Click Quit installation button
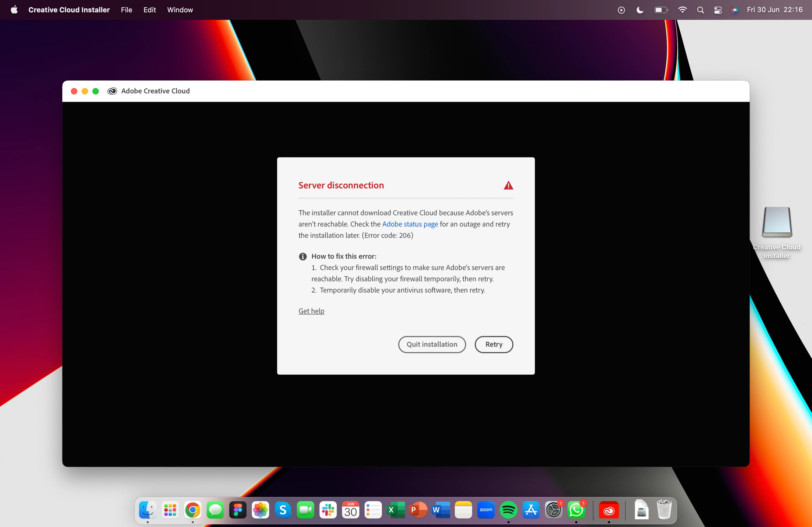 coord(432,344)
